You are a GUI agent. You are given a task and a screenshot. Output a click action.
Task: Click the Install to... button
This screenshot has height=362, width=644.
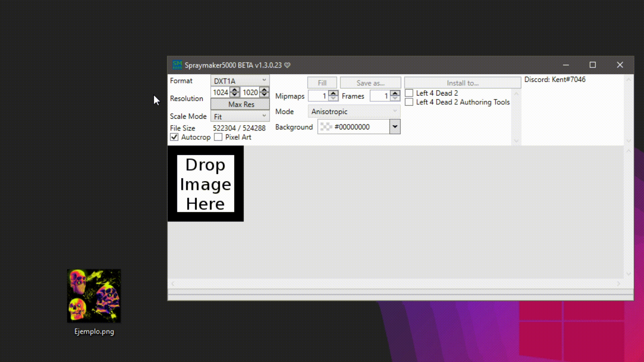pyautogui.click(x=462, y=83)
